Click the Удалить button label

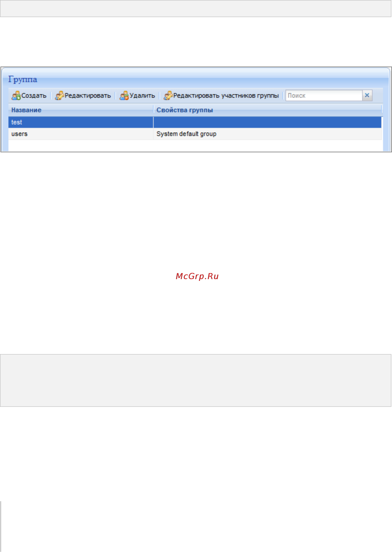tap(142, 96)
